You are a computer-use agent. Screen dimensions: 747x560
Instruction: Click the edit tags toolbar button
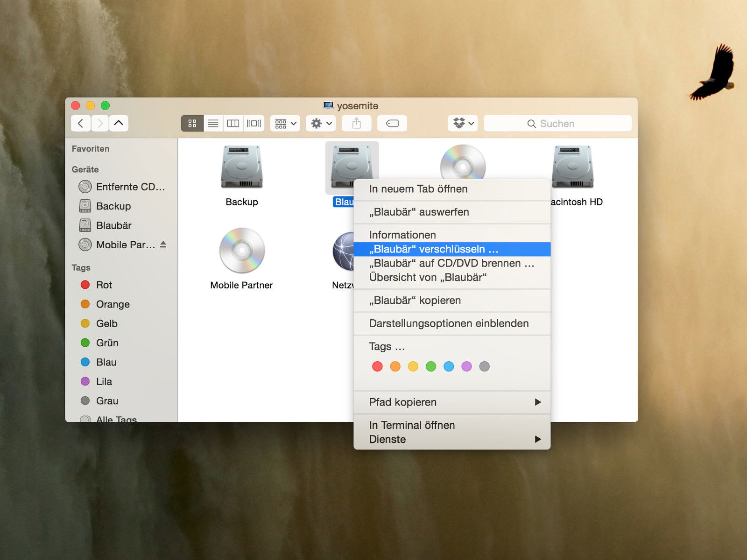point(392,123)
